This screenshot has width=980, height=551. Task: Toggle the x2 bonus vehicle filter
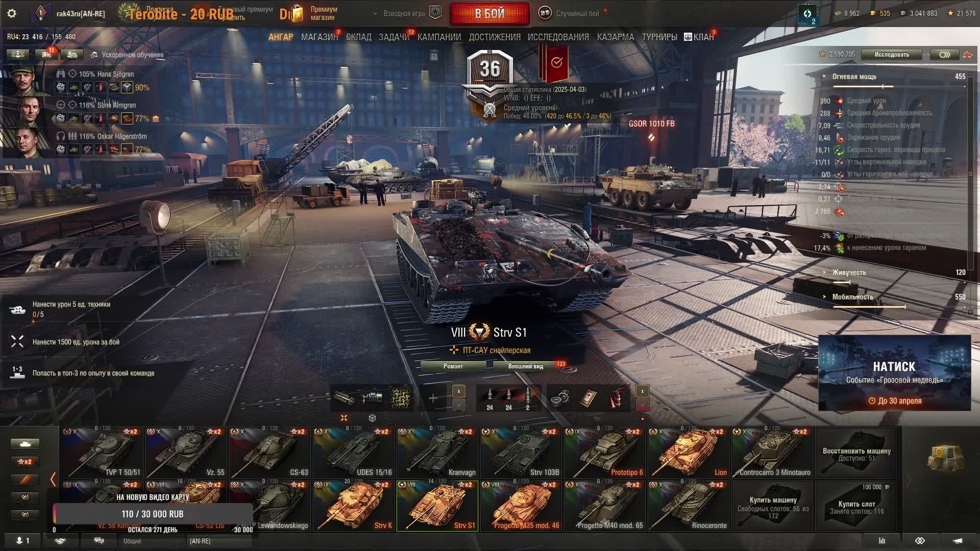(25, 462)
